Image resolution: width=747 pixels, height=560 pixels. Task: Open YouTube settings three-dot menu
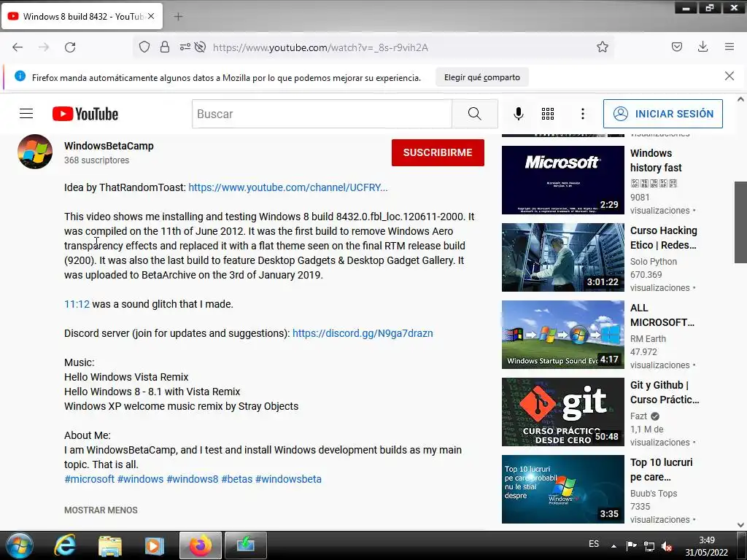click(583, 114)
